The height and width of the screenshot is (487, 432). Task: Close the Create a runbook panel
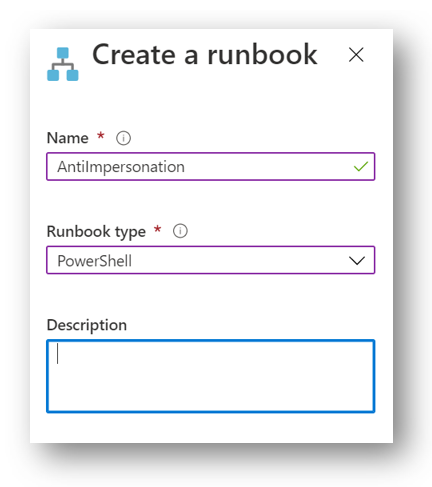[356, 55]
